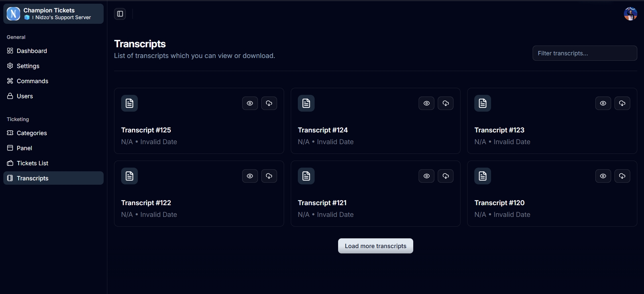Collapse the sidebar with panel toggle
Screen dimensions: 644x294
(x=120, y=14)
